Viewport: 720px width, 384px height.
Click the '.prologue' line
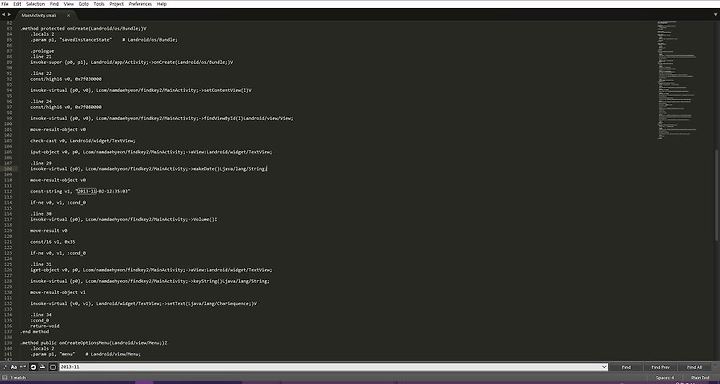click(42, 51)
